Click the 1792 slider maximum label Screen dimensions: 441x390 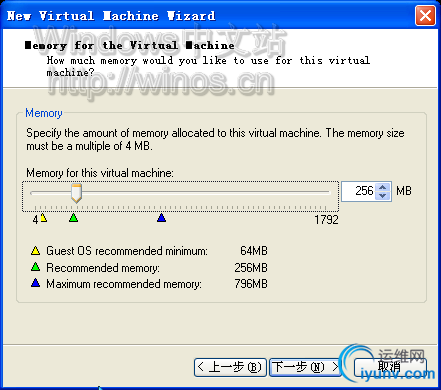(x=326, y=220)
